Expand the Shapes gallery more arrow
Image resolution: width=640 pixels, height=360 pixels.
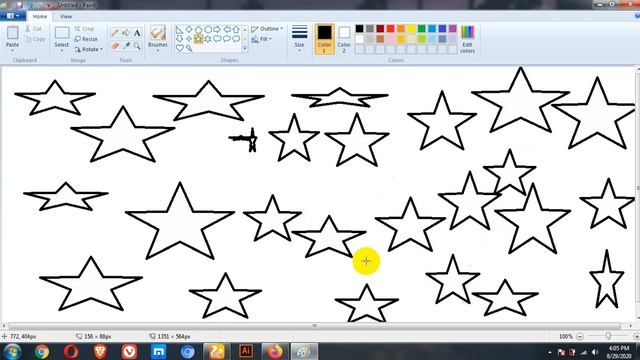tap(245, 49)
